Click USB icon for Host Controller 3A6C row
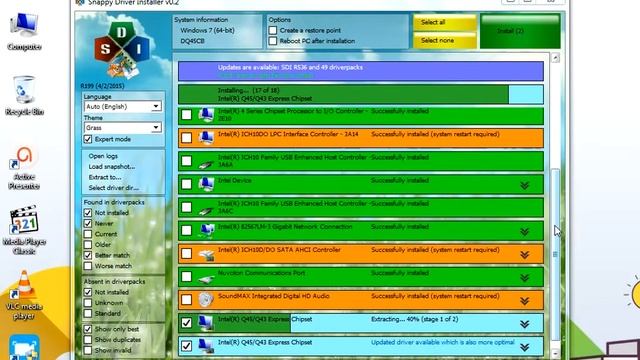This screenshot has width=640, height=360. click(206, 210)
